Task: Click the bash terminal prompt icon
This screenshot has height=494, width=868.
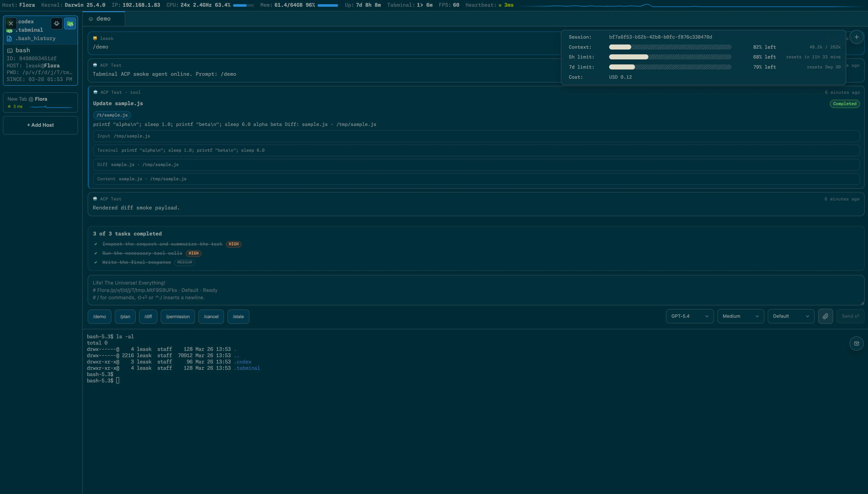Action: 10,51
